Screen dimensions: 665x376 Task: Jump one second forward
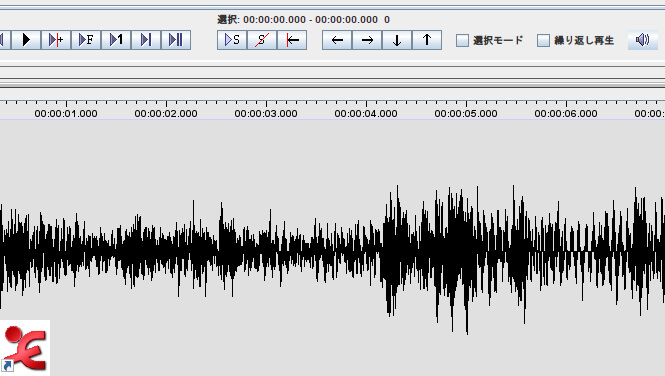pyautogui.click(x=116, y=40)
